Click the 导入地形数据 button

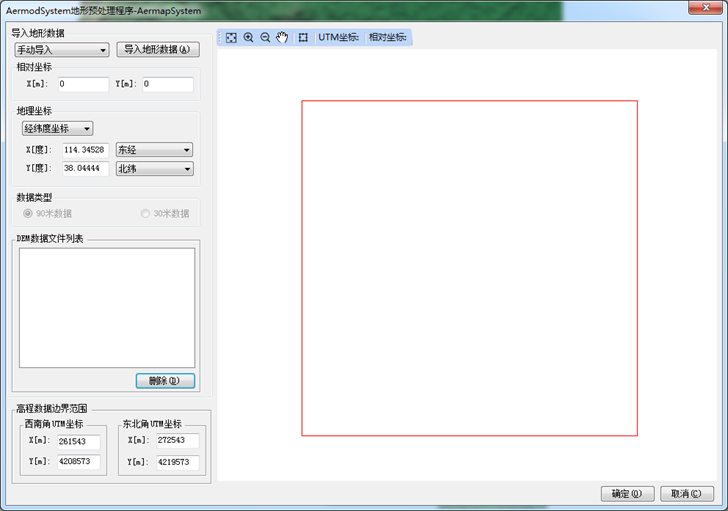click(159, 49)
